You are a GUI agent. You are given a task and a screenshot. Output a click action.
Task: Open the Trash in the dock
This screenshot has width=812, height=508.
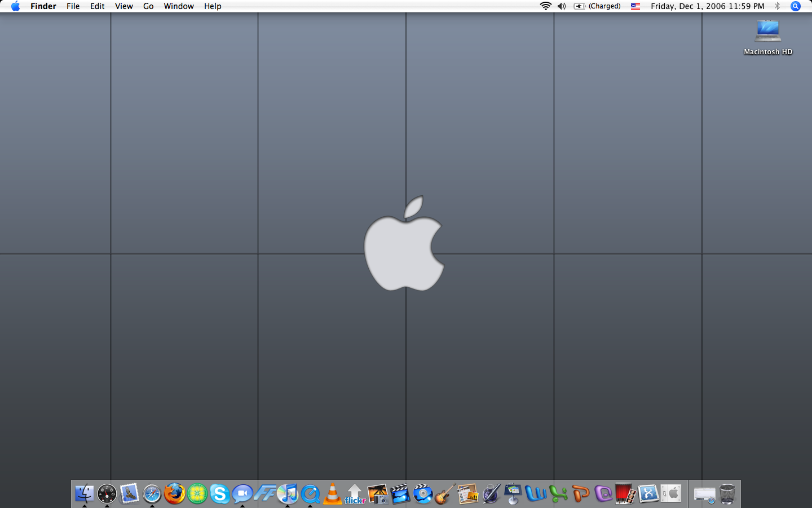(x=727, y=494)
